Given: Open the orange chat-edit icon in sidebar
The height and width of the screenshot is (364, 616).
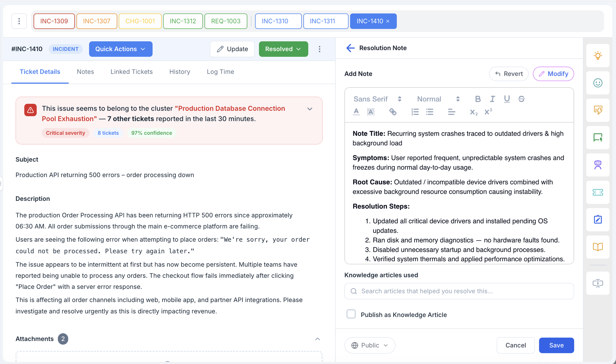Looking at the screenshot, I should pyautogui.click(x=598, y=110).
